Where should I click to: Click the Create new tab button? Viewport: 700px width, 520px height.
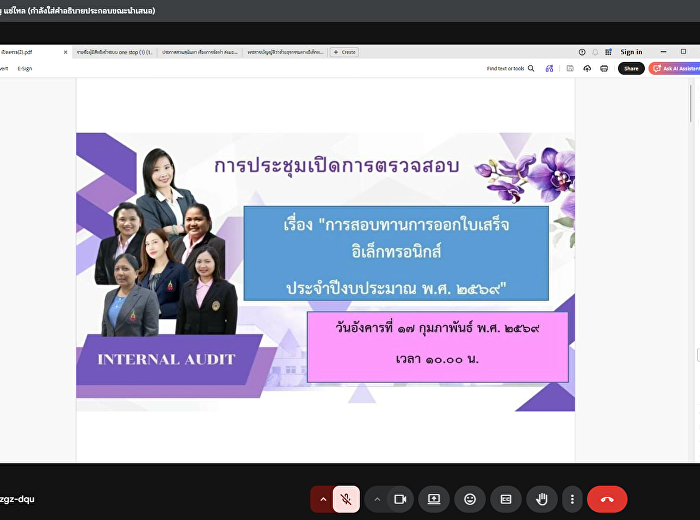345,52
